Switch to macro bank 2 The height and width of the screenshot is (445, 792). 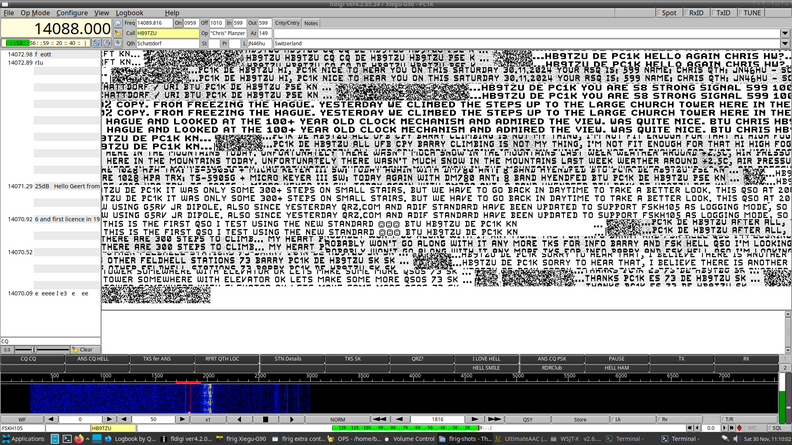pyautogui.click(x=785, y=368)
